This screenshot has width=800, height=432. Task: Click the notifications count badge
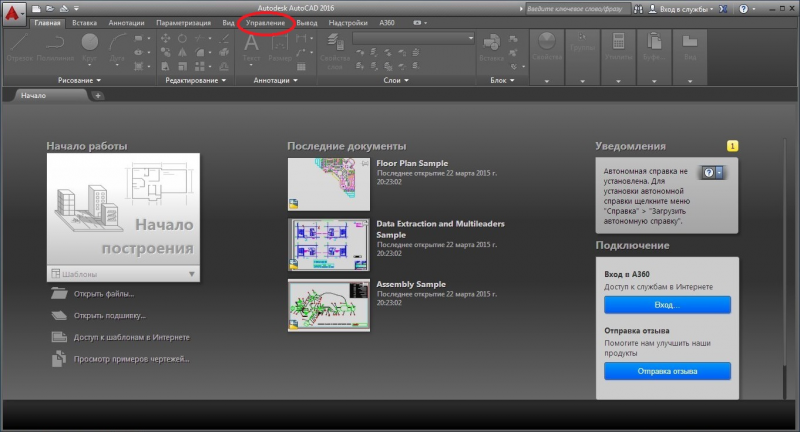(732, 146)
